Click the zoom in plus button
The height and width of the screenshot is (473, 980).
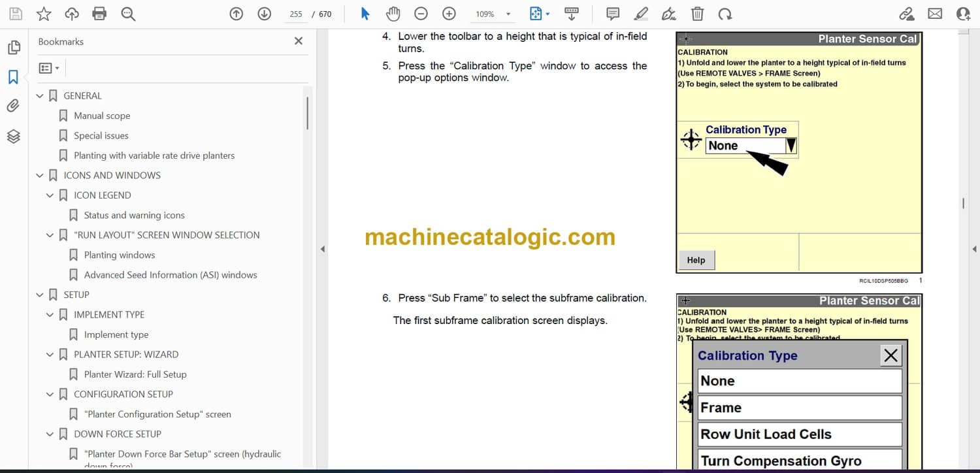(x=449, y=14)
